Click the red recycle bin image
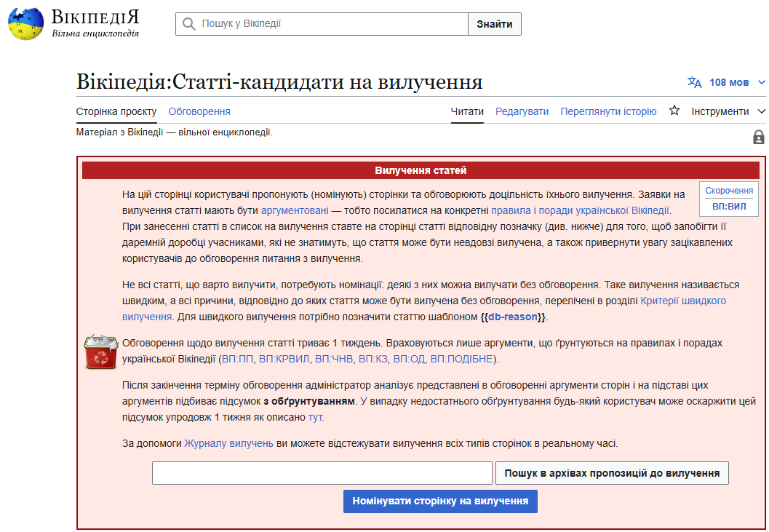Viewport: 769px width, 532px height. click(101, 352)
